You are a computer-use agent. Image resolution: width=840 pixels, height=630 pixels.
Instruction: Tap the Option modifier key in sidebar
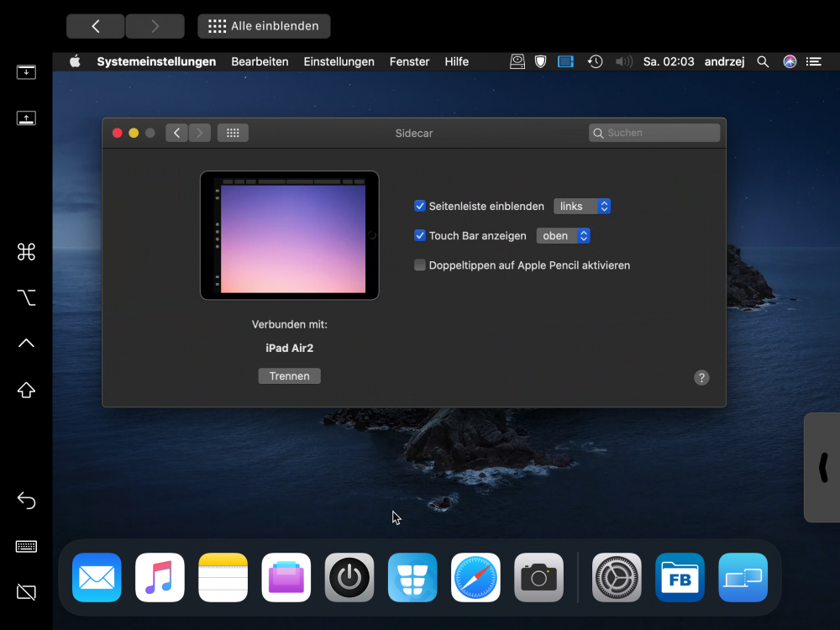pyautogui.click(x=26, y=297)
